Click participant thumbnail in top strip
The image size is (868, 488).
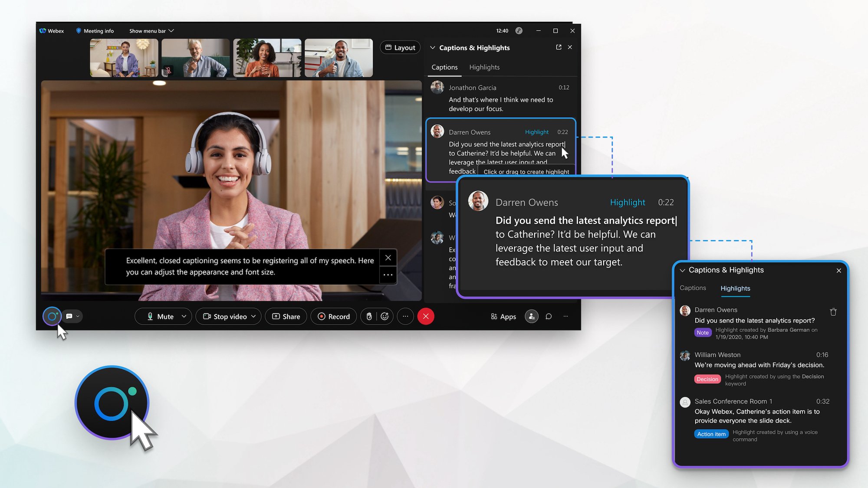point(123,56)
